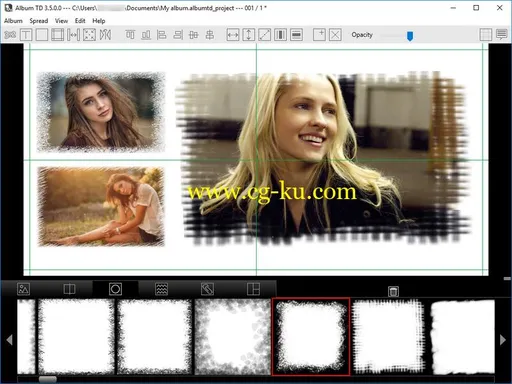Select the empty rectangle frame tool
Screen dimensions: 512x384
pos(42,35)
